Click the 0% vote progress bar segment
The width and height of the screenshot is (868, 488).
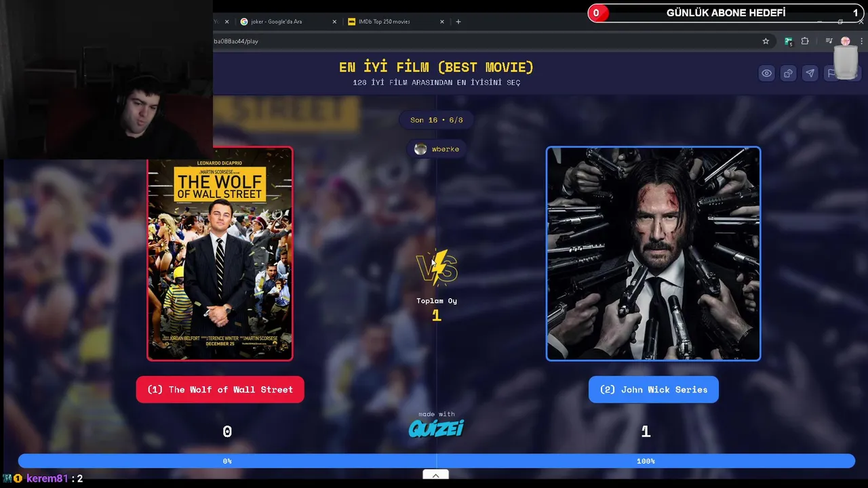coord(227,461)
